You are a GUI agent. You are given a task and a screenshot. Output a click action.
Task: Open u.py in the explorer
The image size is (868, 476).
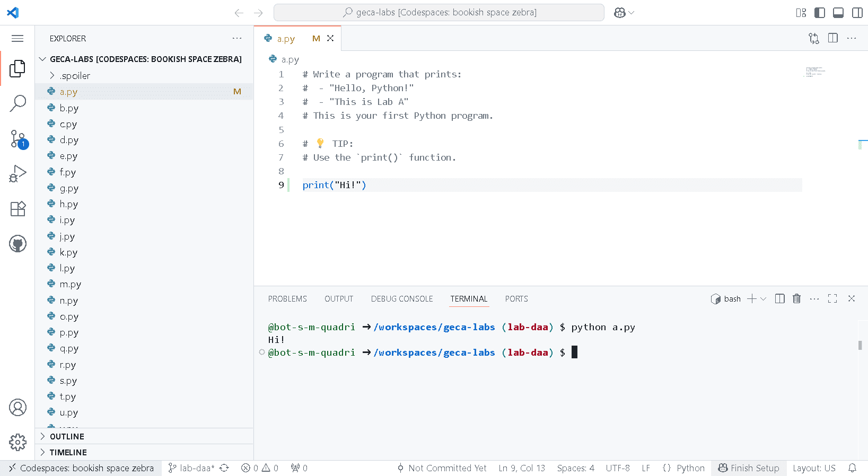144,412
